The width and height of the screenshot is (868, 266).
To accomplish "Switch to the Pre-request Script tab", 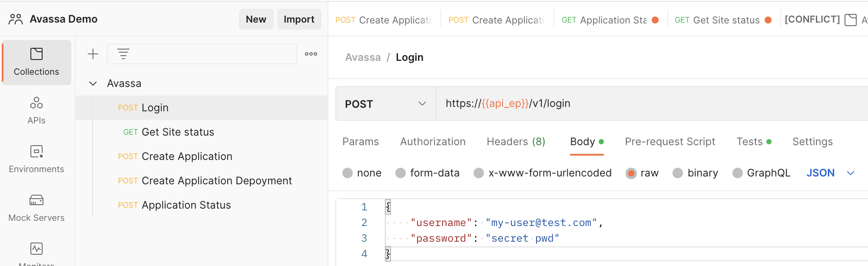I will click(x=670, y=142).
